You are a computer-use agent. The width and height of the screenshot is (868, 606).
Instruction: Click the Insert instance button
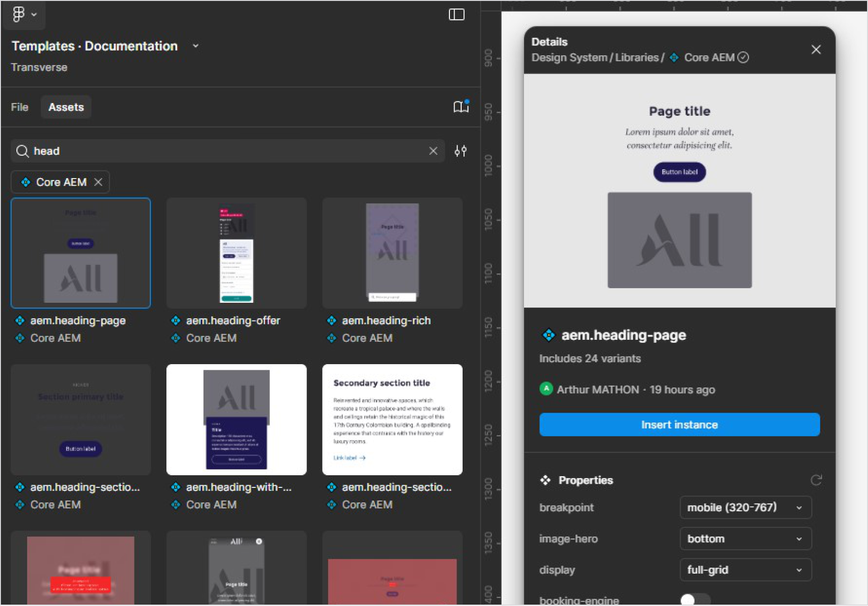pyautogui.click(x=679, y=425)
